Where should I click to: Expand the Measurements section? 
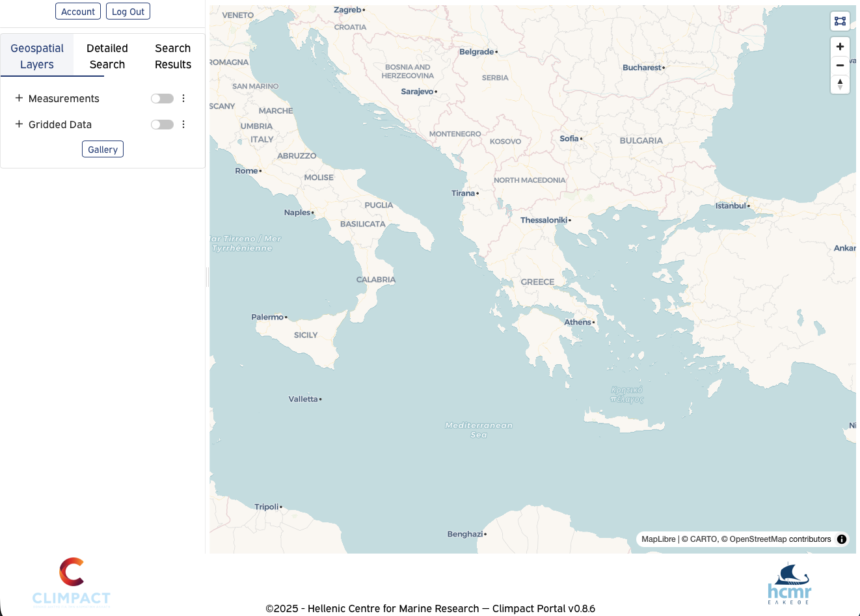[18, 98]
